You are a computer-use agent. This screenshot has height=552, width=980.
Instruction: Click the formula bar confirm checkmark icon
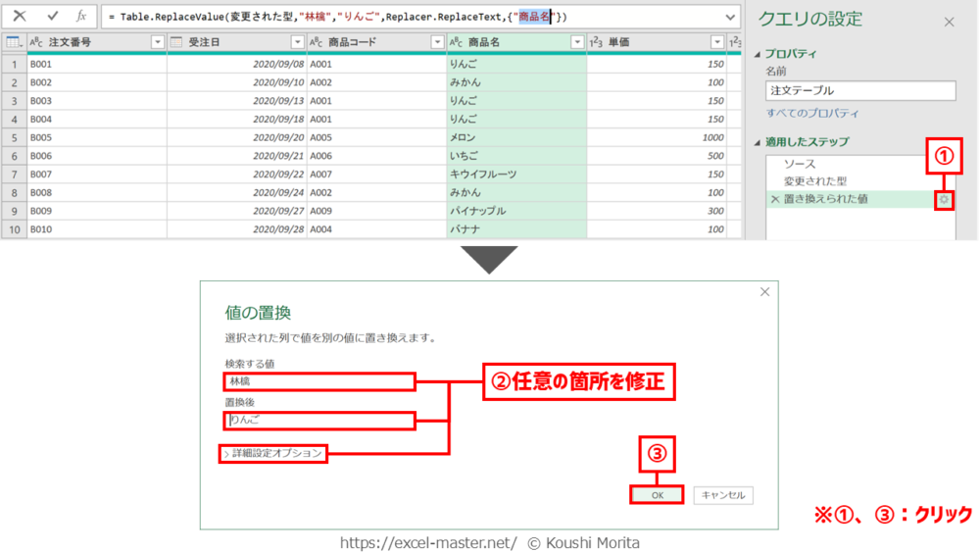pos(53,17)
